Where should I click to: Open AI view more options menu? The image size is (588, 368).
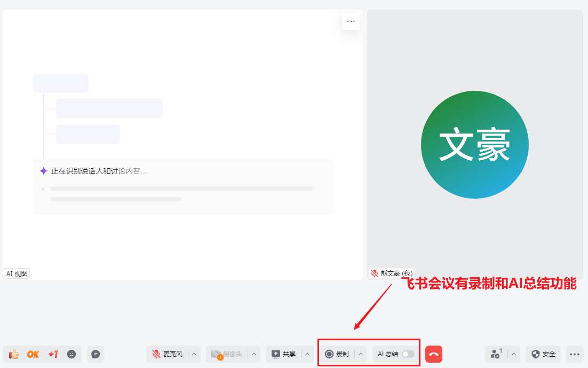(351, 21)
